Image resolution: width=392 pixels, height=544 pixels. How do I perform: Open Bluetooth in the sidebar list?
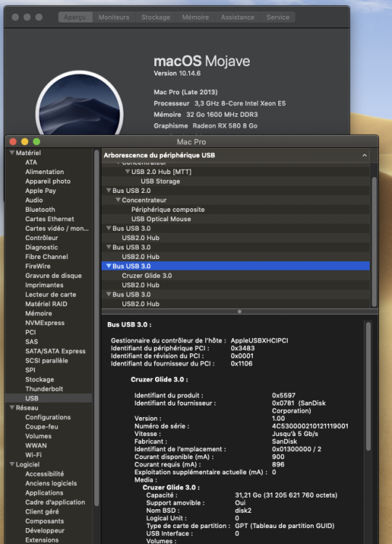pos(40,210)
